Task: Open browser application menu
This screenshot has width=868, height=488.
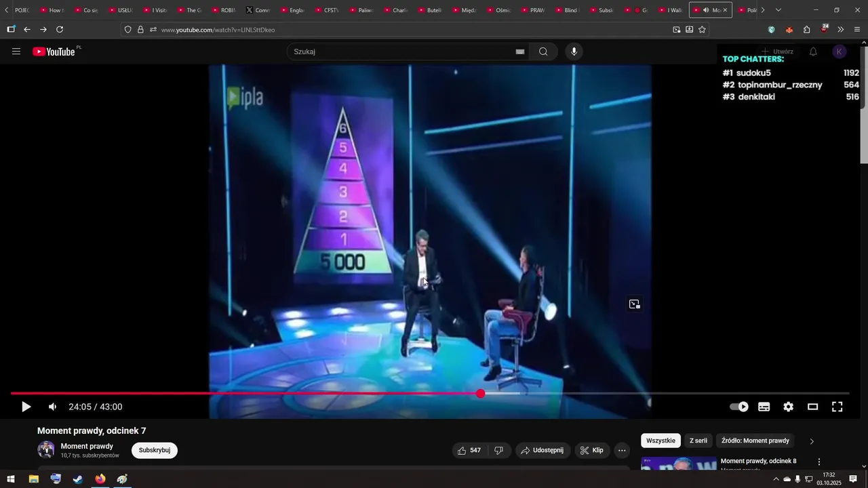Action: (x=857, y=30)
